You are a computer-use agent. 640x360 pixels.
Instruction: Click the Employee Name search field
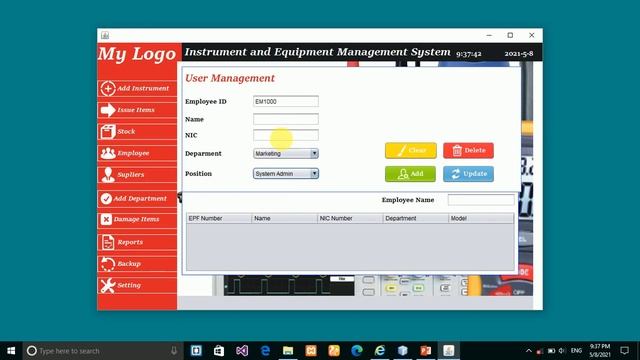point(481,200)
